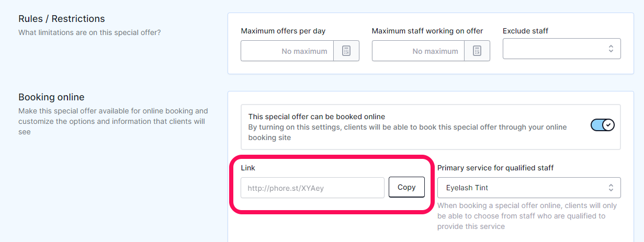The height and width of the screenshot is (242, 644).
Task: Open the Eyelash Tint primary service dropdown
Action: 529,188
